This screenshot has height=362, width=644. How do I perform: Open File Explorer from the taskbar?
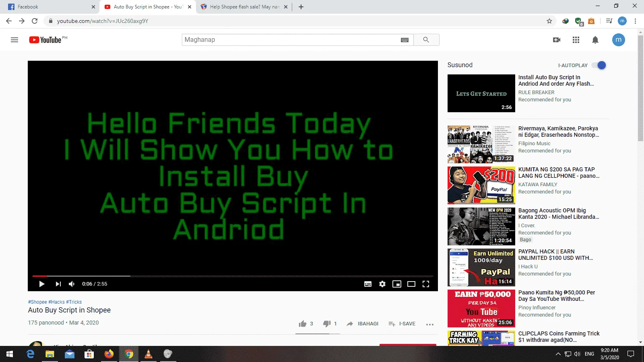tap(50, 354)
